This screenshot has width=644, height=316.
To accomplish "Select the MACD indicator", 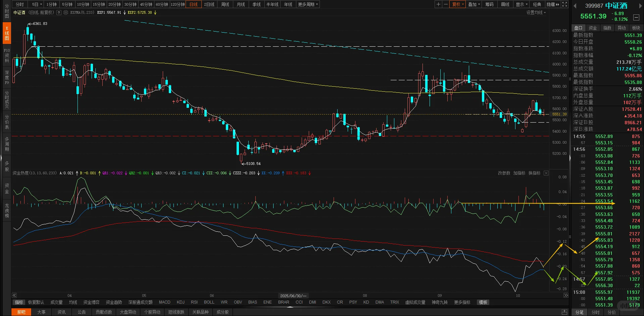I will (x=164, y=302).
